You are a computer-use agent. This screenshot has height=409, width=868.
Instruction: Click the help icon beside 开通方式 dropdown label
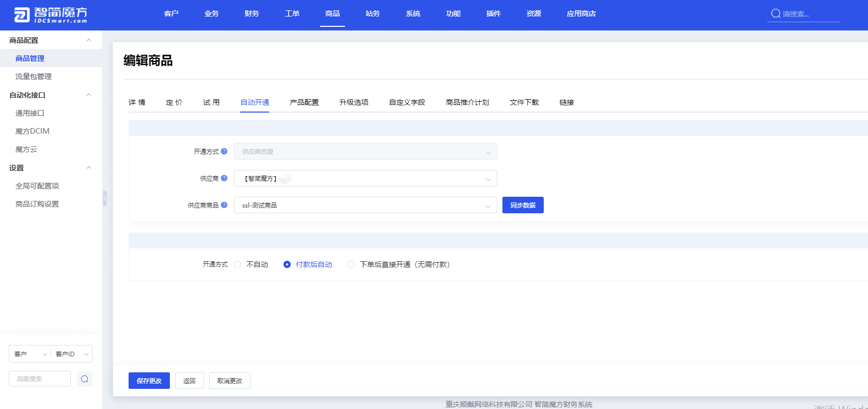click(x=224, y=151)
